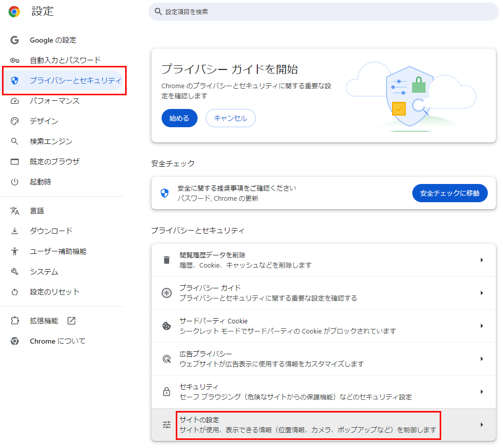
Task: Click the puzzle piece extensions icon
Action: tap(14, 321)
